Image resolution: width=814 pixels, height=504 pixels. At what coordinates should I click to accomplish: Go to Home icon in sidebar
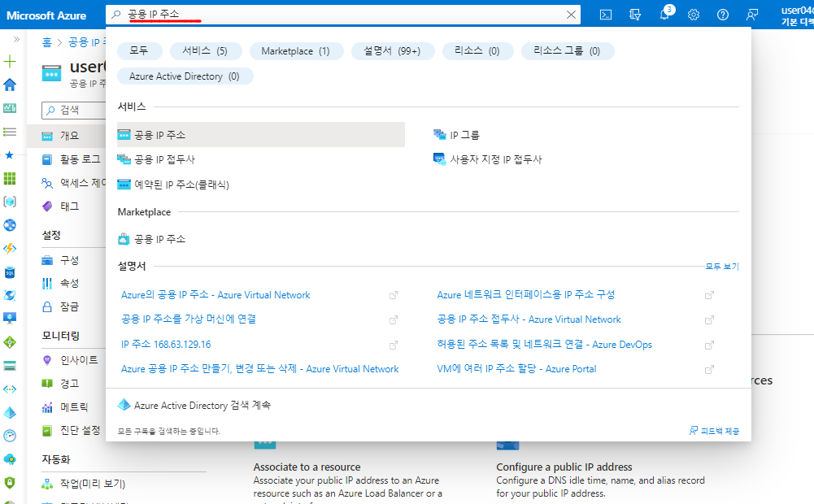(x=9, y=85)
